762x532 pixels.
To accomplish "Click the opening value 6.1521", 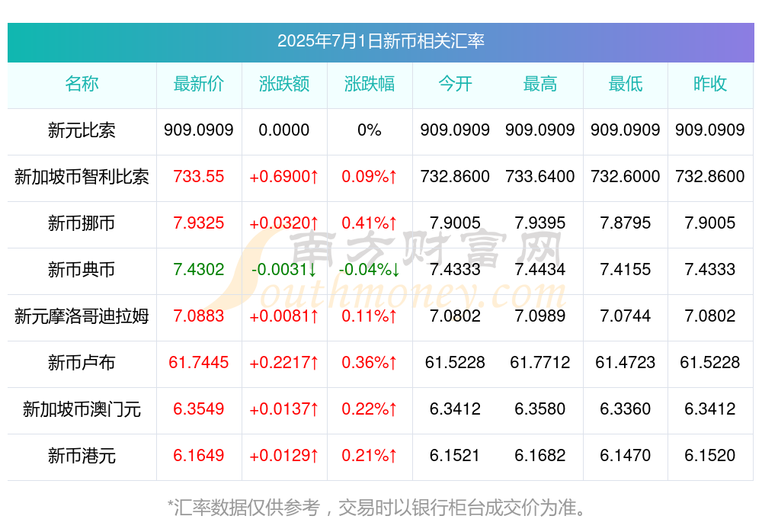I will pos(455,456).
